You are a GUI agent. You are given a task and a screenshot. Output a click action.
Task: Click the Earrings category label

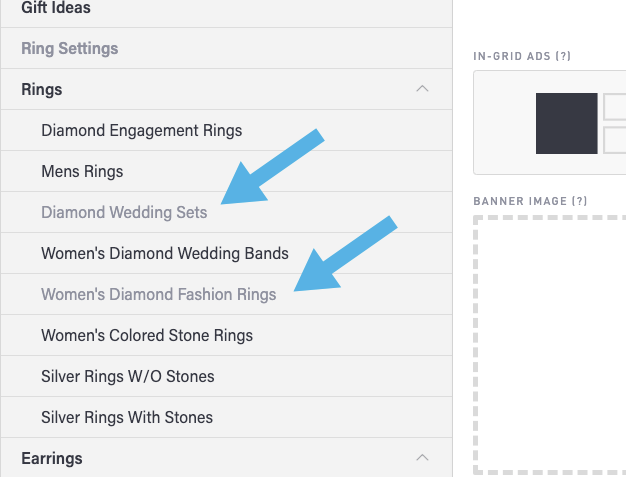(x=52, y=458)
